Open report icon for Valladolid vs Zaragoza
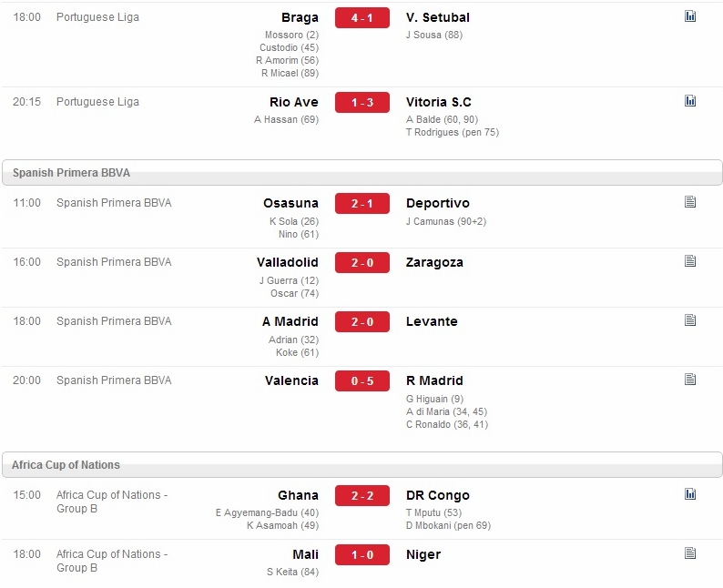This screenshot has height=588, width=723. coord(690,260)
